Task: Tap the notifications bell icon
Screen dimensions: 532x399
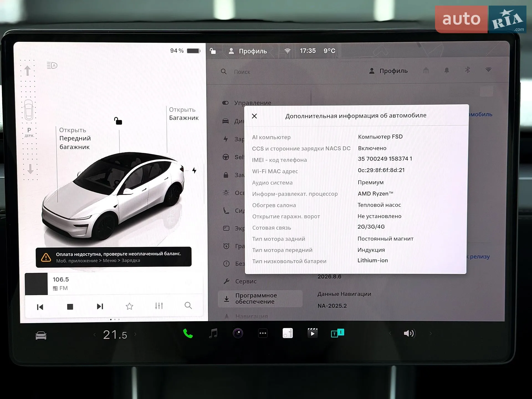Action: tap(447, 70)
